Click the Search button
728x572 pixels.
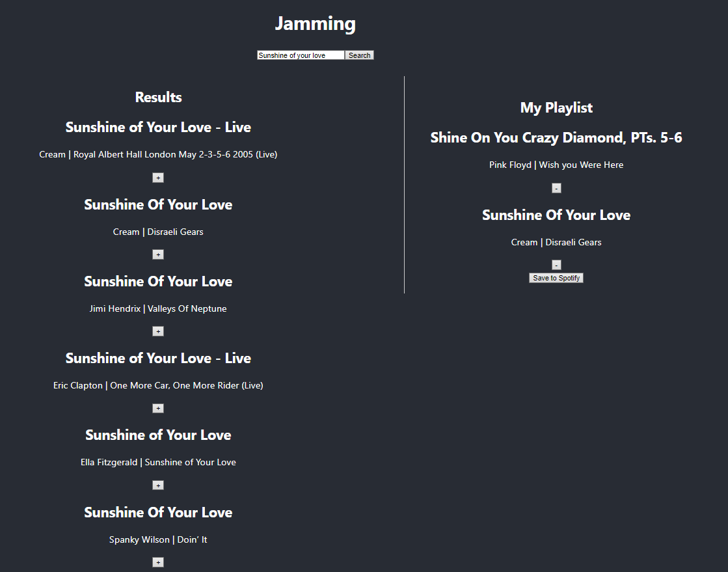(359, 55)
